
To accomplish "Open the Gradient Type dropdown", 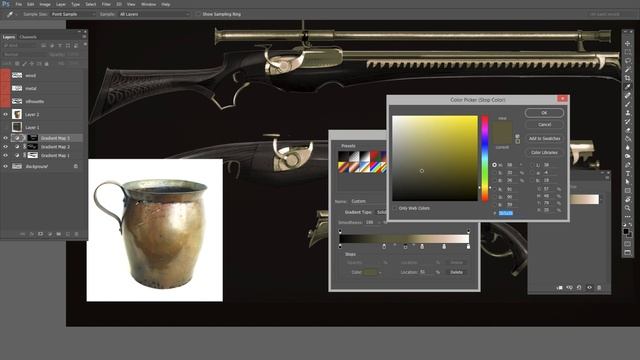I will pos(381,212).
